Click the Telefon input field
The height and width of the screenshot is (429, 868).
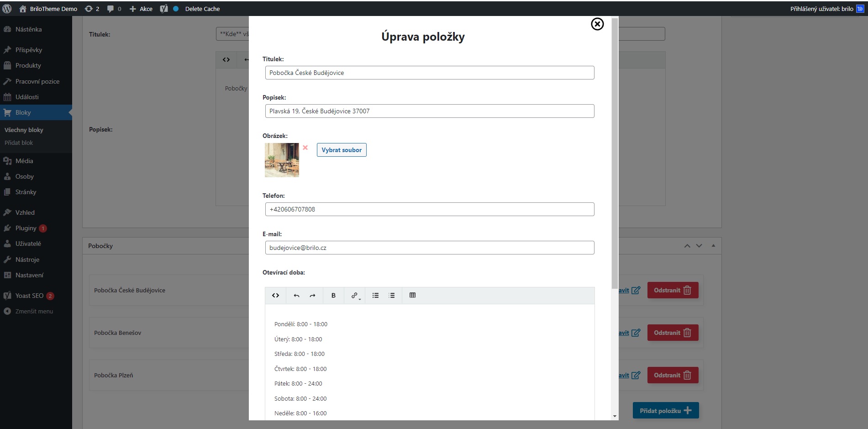pyautogui.click(x=429, y=209)
